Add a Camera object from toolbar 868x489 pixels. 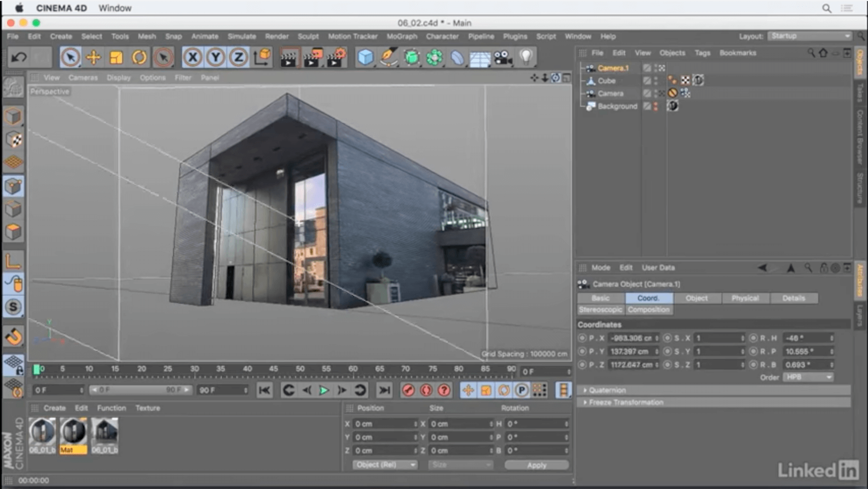[x=503, y=57]
